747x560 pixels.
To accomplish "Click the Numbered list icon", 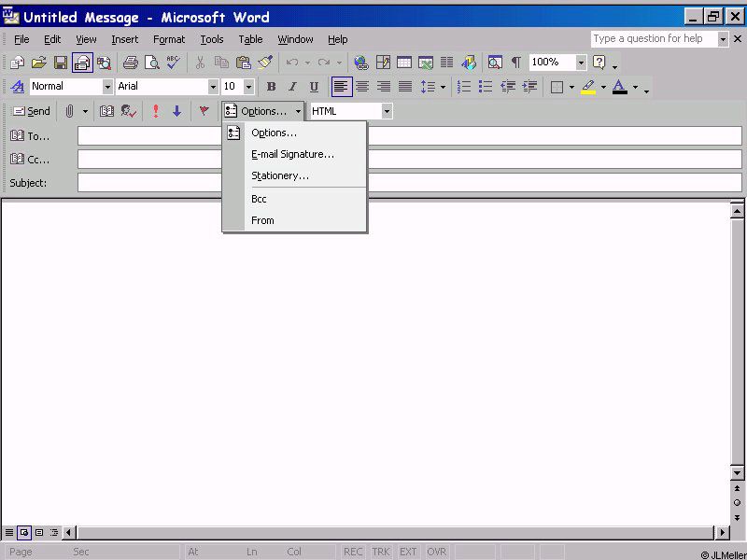I will pos(464,87).
